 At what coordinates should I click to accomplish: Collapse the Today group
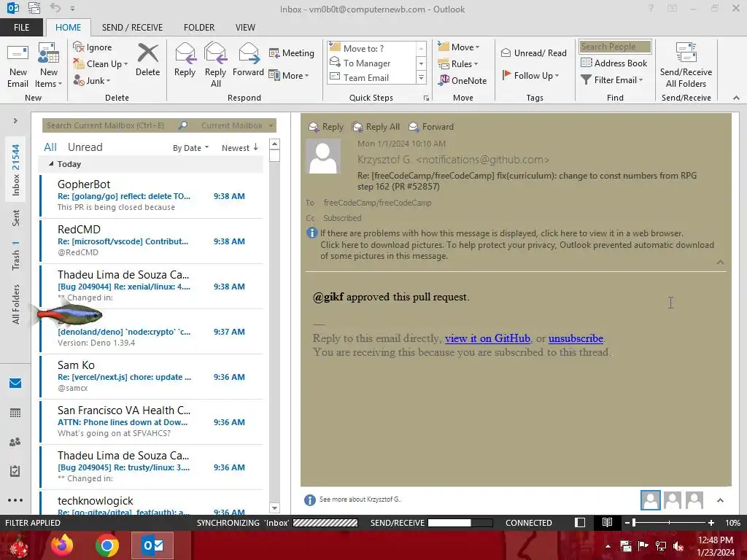[52, 164]
